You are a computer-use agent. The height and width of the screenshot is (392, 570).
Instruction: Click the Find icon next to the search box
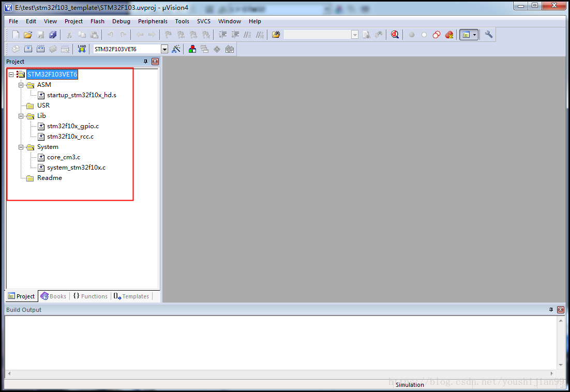pyautogui.click(x=366, y=35)
